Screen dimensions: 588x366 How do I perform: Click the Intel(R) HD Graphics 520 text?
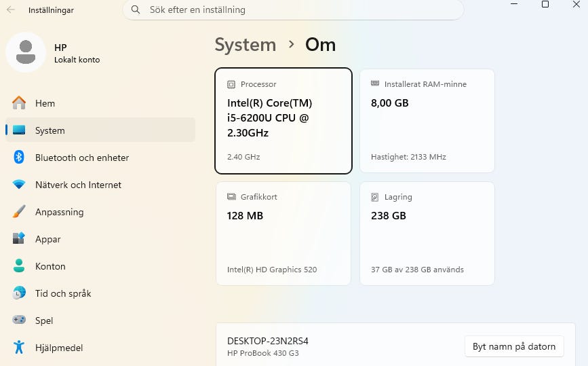click(272, 270)
